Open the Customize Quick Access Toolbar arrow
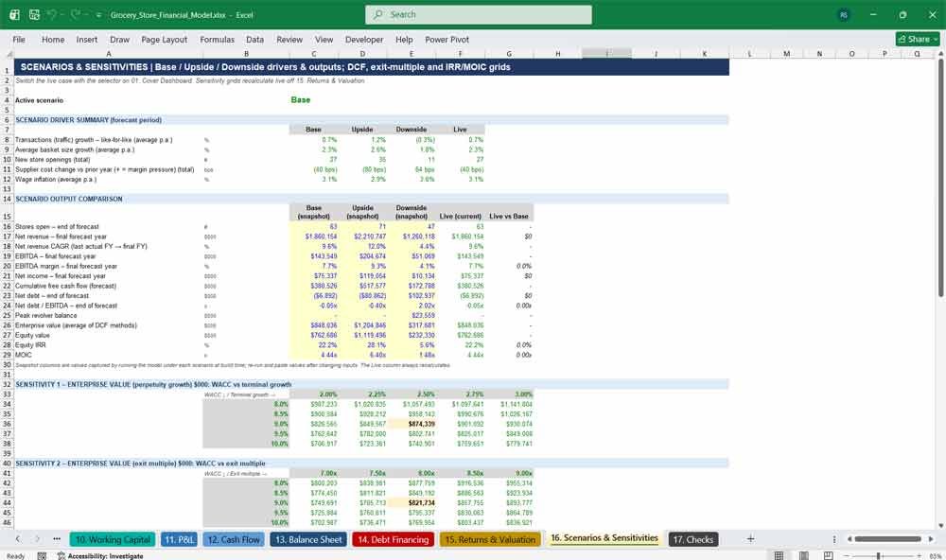Image resolution: width=946 pixels, height=560 pixels. pos(98,15)
